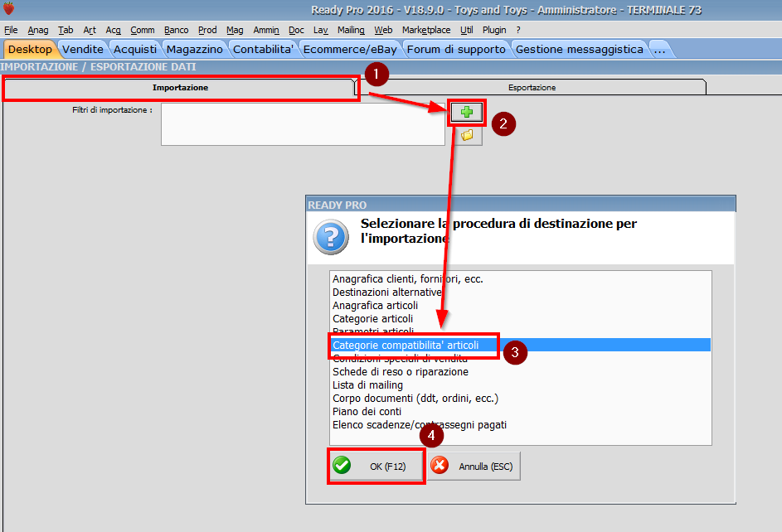The width and height of the screenshot is (782, 532).
Task: Click the yellow folder open filter button
Action: [467, 135]
